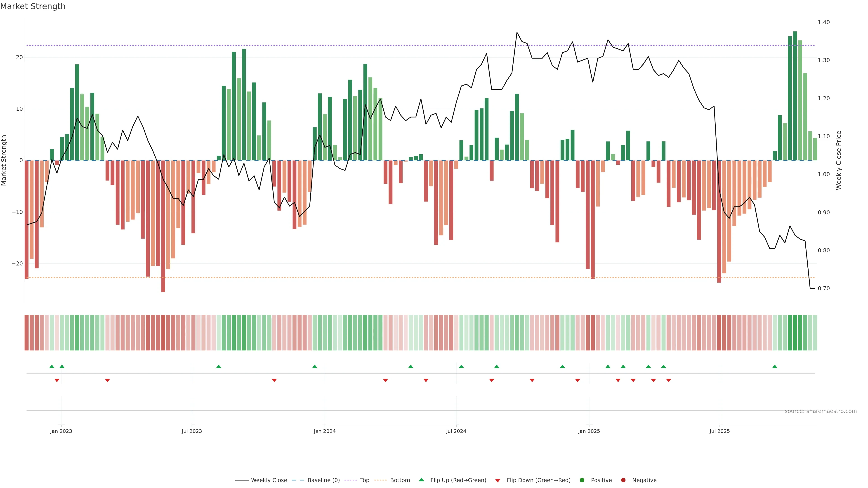Click the Jan 2023 x-axis label
868x488 pixels.
[61, 431]
